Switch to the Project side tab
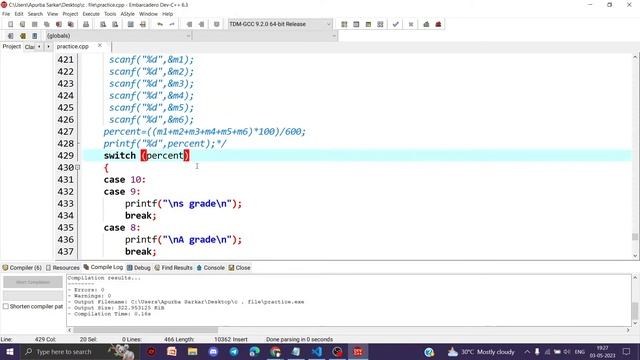 pyautogui.click(x=11, y=47)
